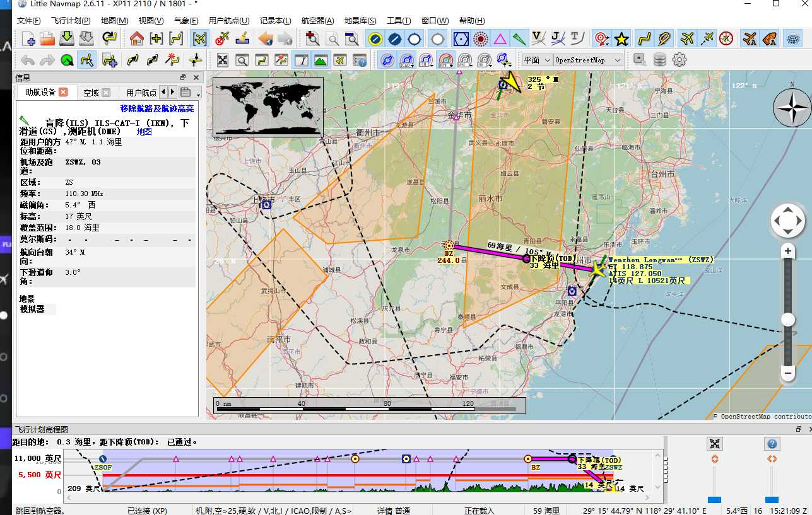Open ICAO airspace filter dropdown
This screenshot has height=515, width=812.
tap(408, 61)
